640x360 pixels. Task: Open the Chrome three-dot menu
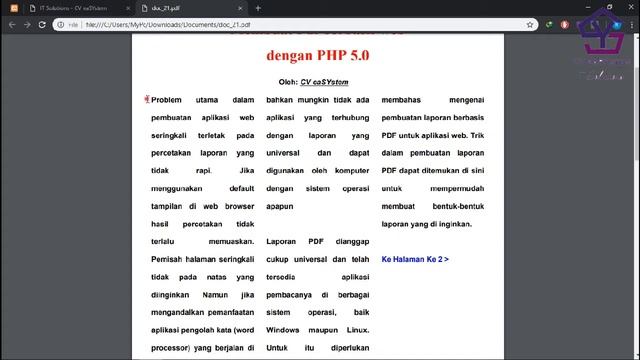tap(632, 25)
